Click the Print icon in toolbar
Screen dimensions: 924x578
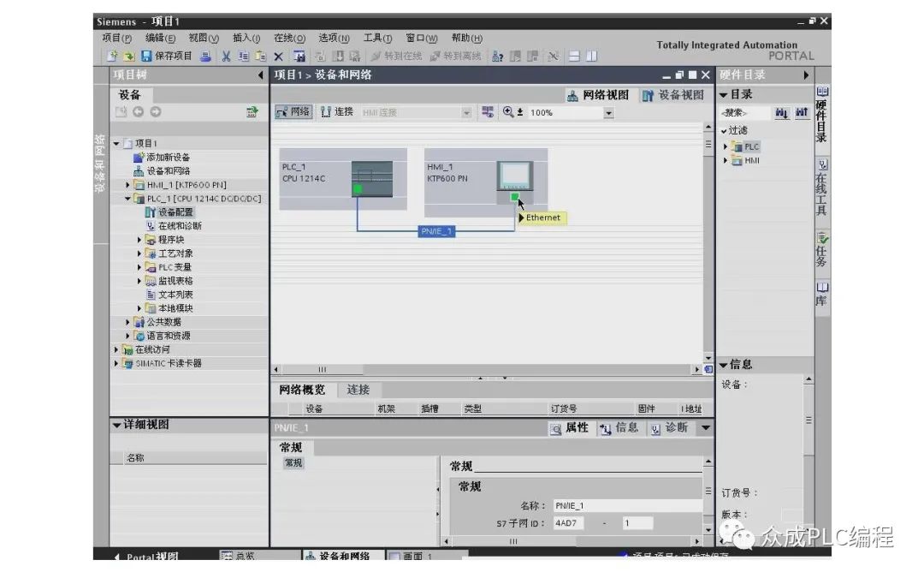click(205, 56)
